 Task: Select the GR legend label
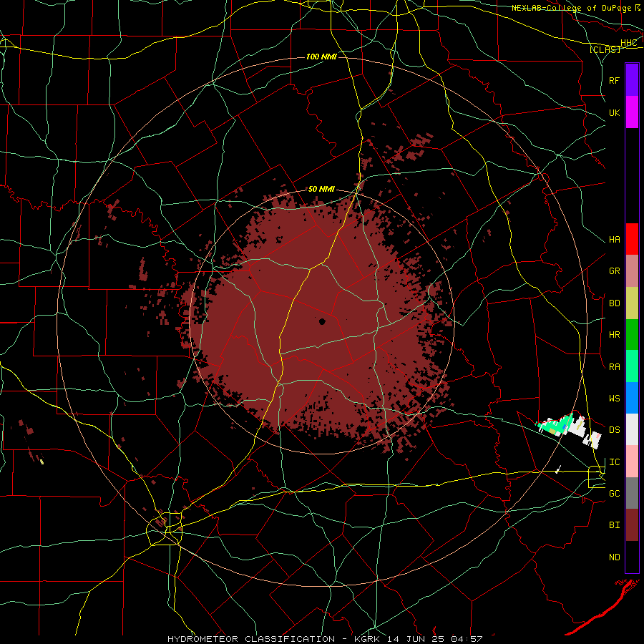coord(614,271)
